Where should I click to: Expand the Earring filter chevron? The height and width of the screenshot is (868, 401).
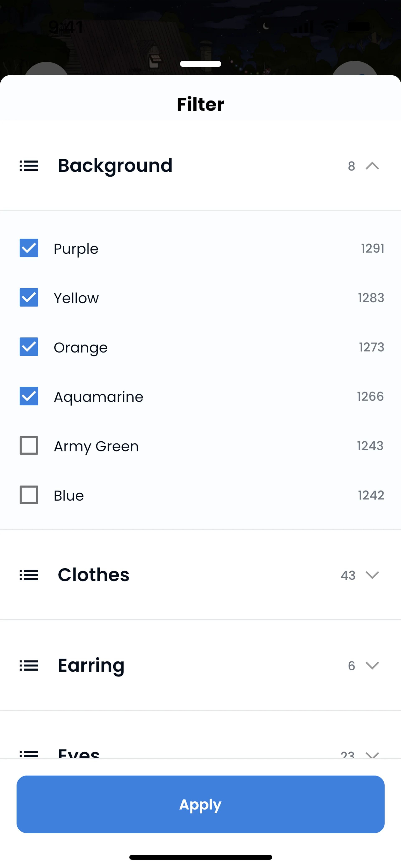coord(372,666)
